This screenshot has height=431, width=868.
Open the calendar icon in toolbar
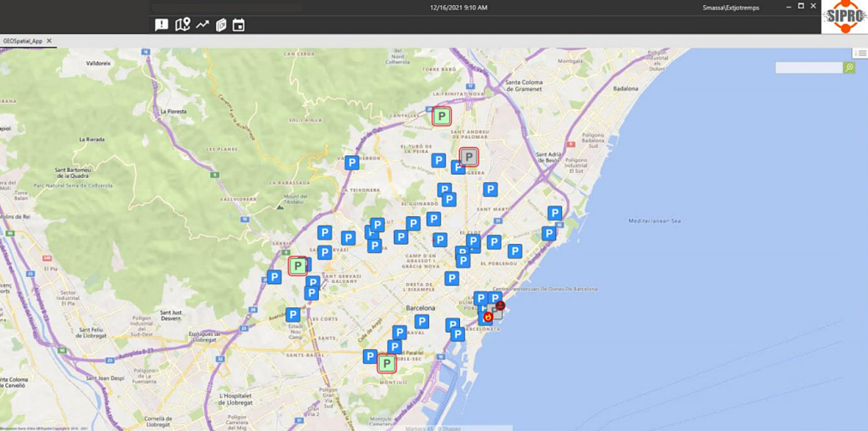(x=239, y=25)
